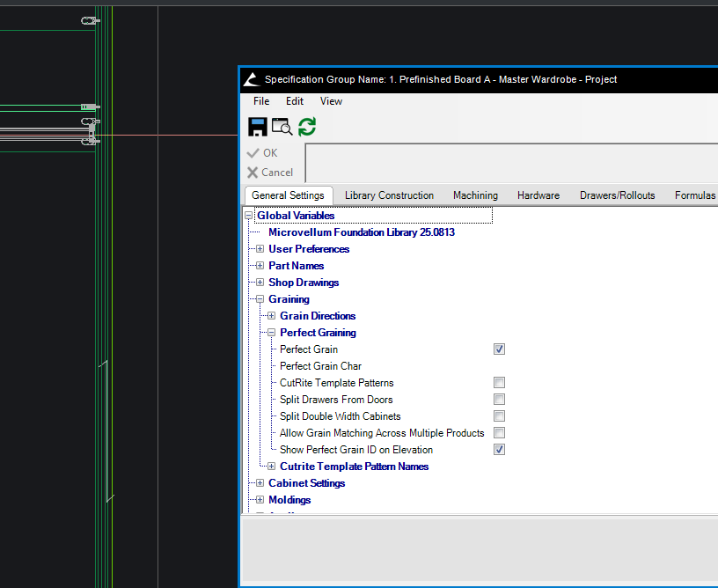Expand the Moldings node
The width and height of the screenshot is (718, 588).
[x=260, y=500]
